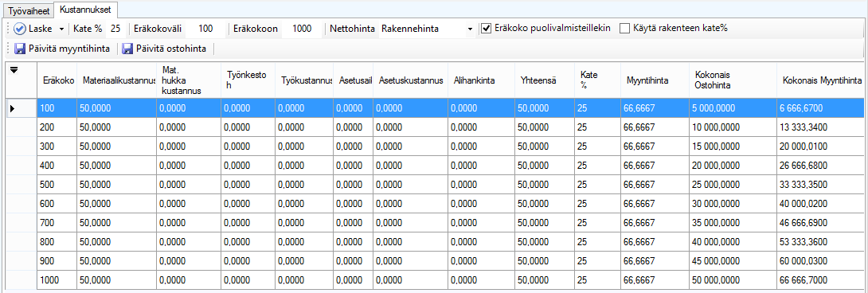Switch to the Työvaiheet tab

(28, 10)
